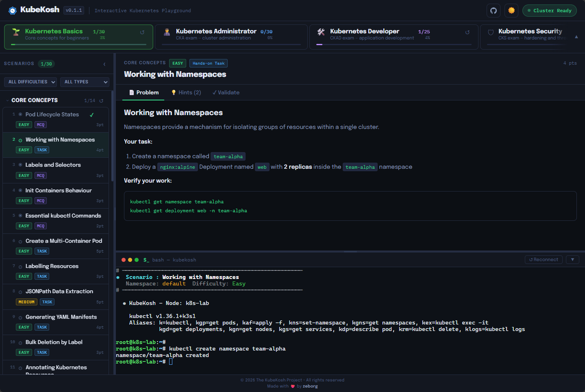Viewport: 585px width, 392px height.
Task: Open the terminal panel dropdown arrow
Action: tap(572, 260)
